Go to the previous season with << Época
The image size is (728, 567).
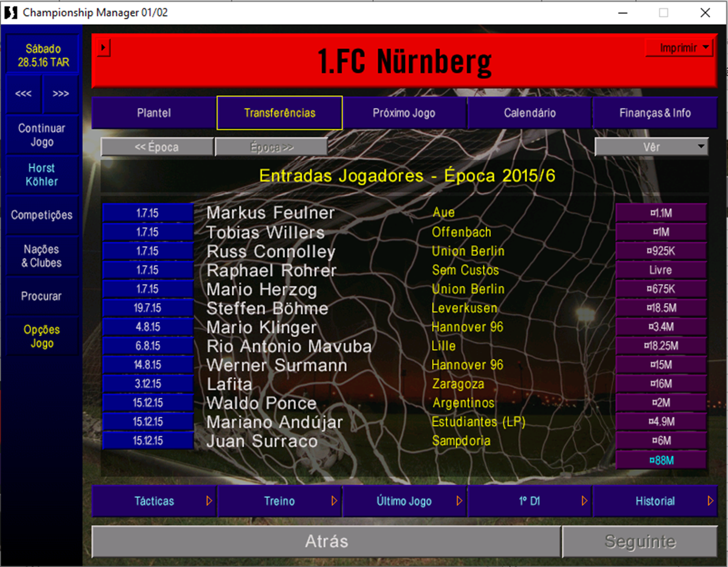point(157,147)
